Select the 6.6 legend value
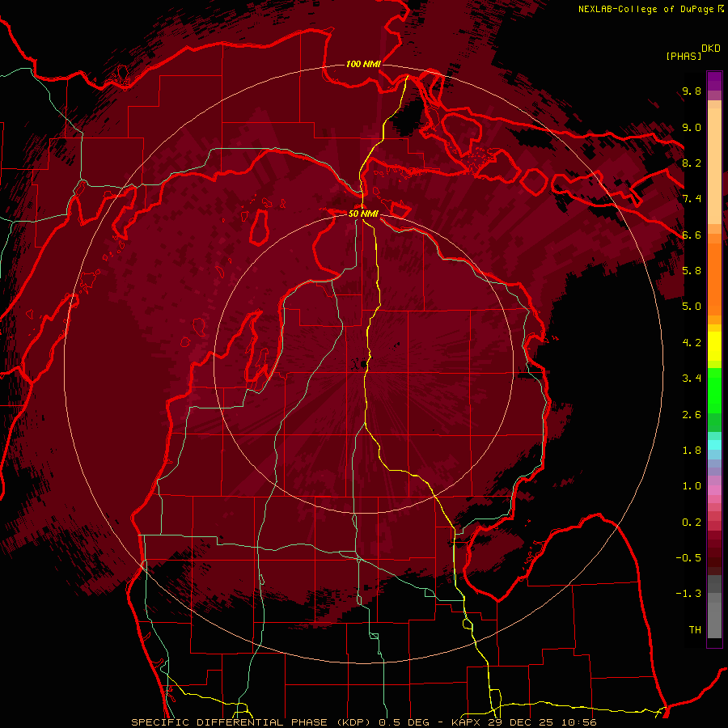Screen dimensions: 728x728 point(692,235)
